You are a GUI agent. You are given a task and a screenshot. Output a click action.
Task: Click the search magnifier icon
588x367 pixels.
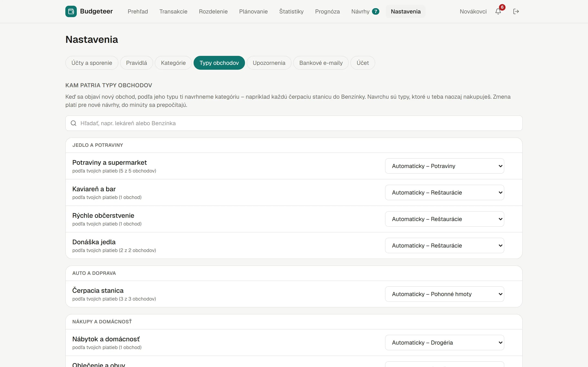[x=73, y=123]
